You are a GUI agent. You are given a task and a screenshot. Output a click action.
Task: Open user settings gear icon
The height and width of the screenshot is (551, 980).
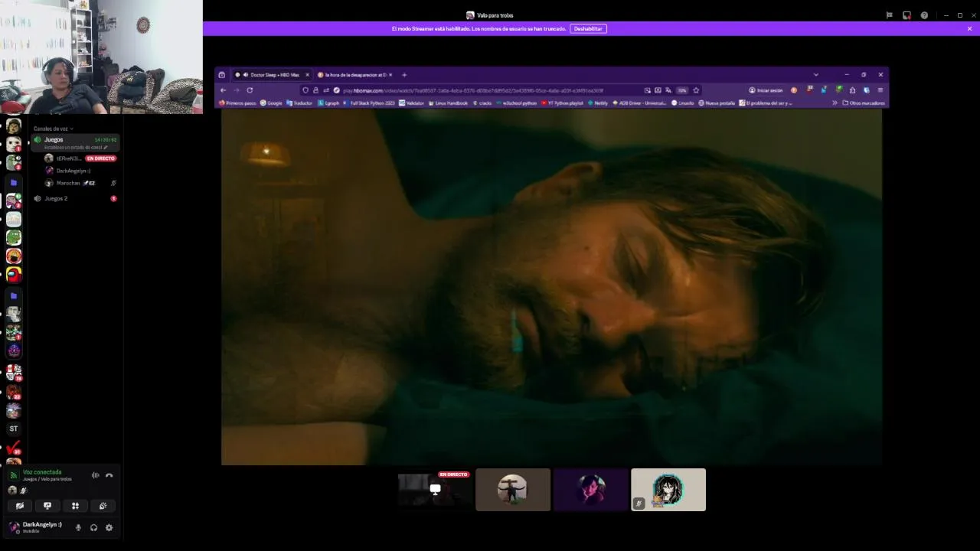point(109,527)
